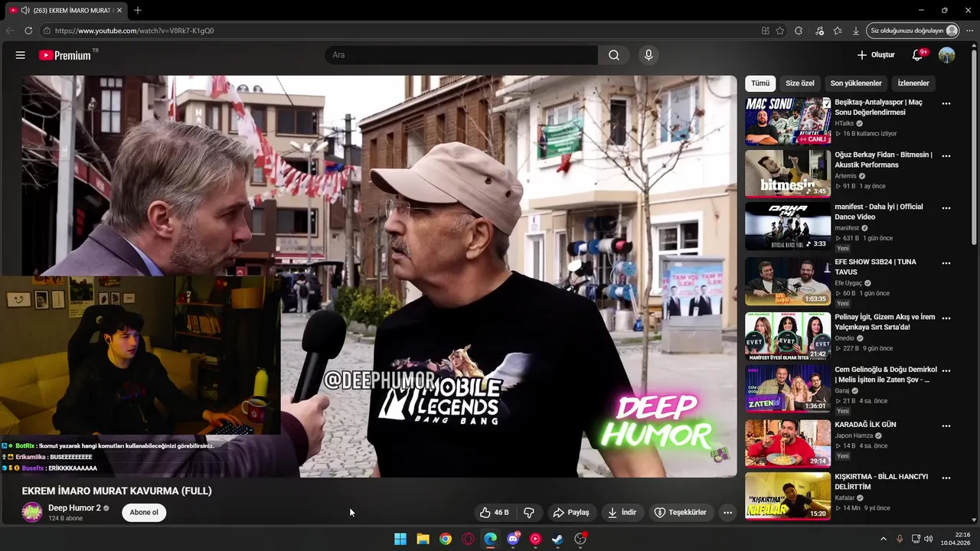
Task: Open options for EFE SHOW S3B24 video
Action: pyautogui.click(x=946, y=263)
